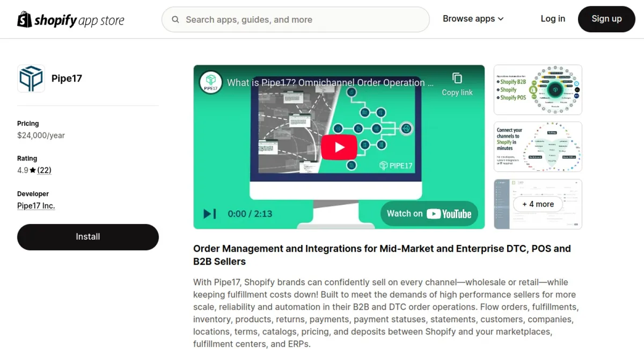Open the Log in page
The height and width of the screenshot is (349, 644).
553,19
